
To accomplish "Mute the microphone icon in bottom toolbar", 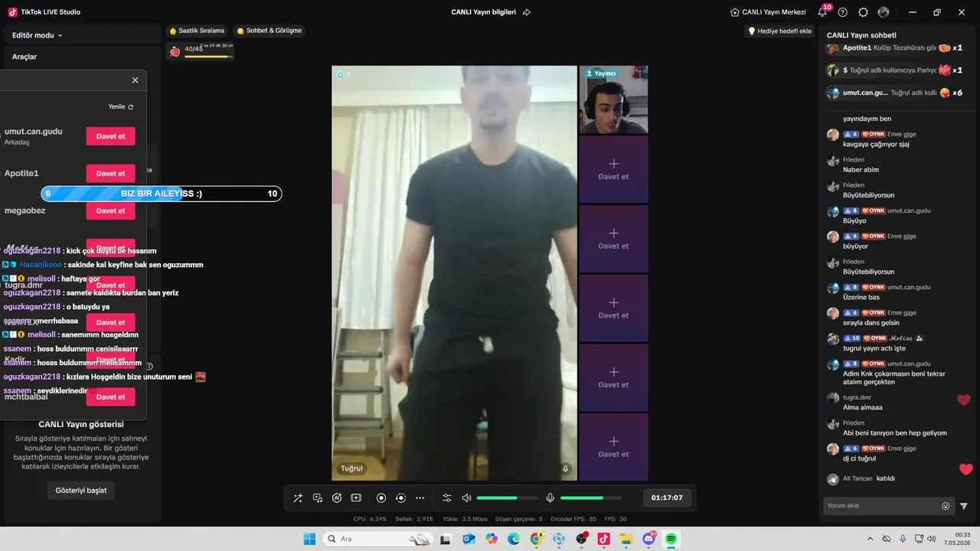I will [550, 497].
